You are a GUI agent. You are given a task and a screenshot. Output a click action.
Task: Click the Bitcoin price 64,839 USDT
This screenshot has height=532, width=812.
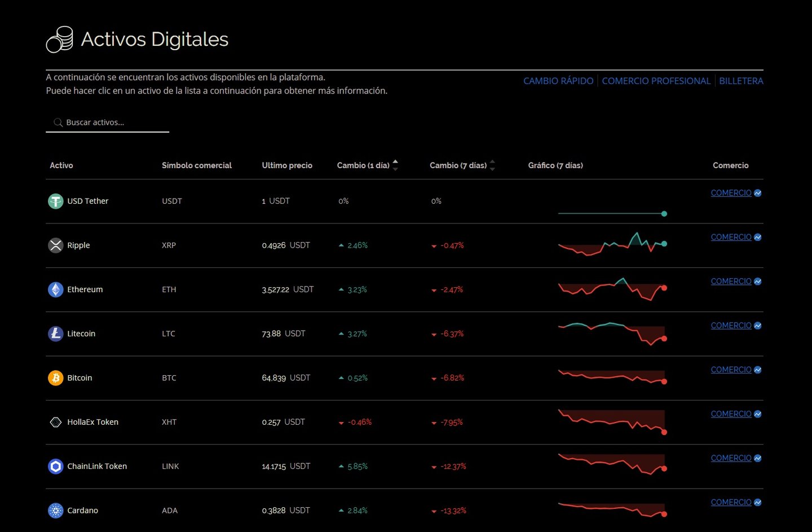coord(286,378)
